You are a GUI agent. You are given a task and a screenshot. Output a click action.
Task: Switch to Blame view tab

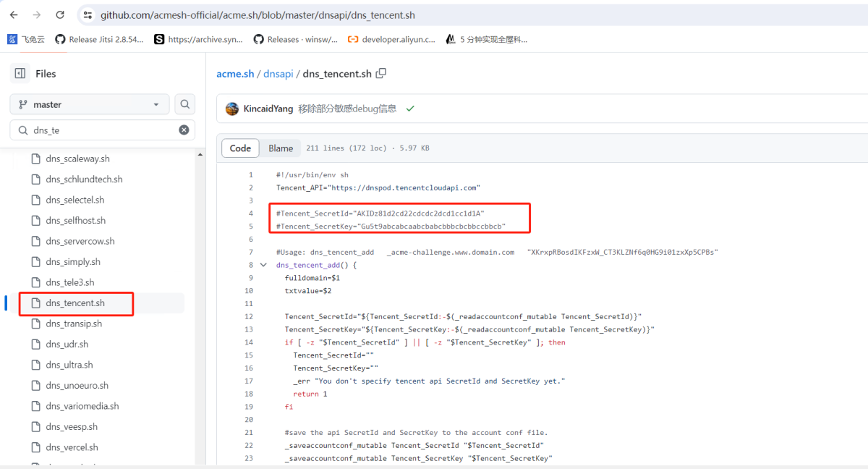pos(281,148)
